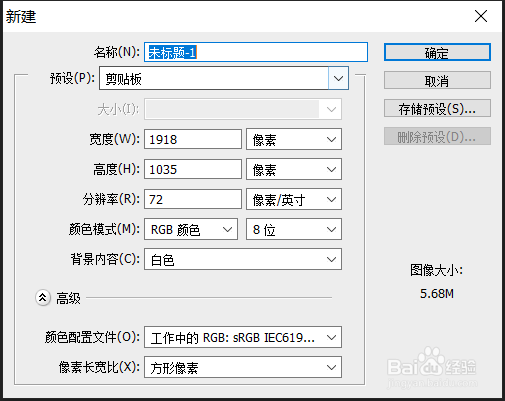Click the 高度 field showing 1035

tap(193, 169)
